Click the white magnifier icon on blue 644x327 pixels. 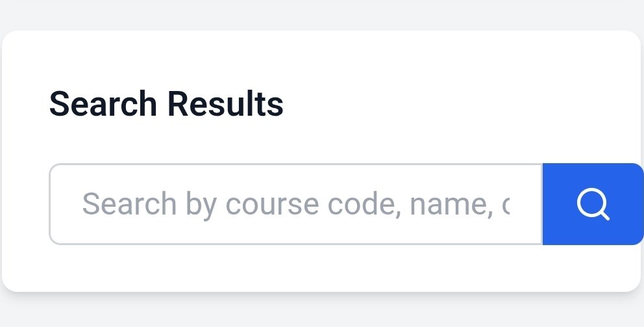point(593,205)
